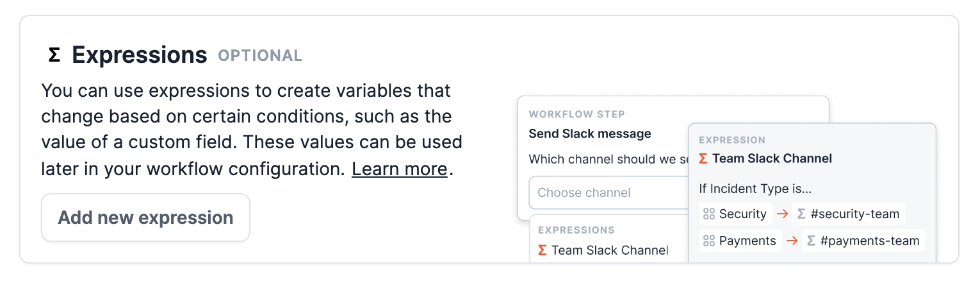Open the Learn more link
Screen dimensions: 980x281
click(399, 169)
